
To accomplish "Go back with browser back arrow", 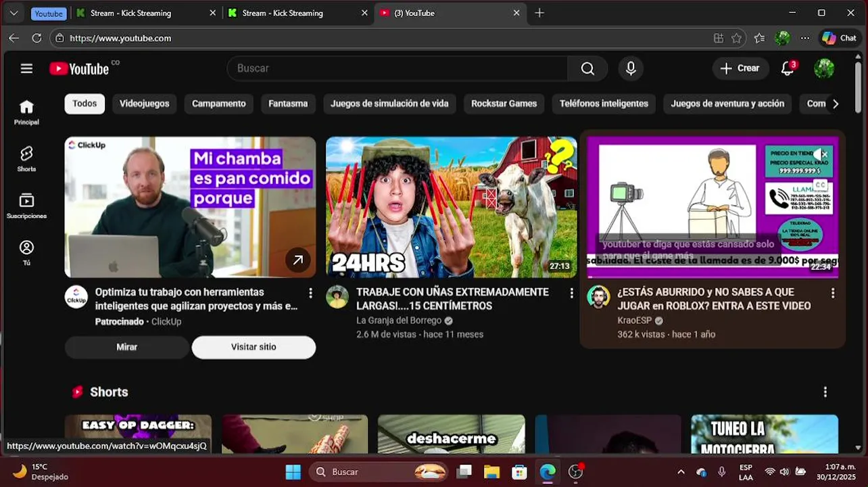I will click(x=14, y=39).
